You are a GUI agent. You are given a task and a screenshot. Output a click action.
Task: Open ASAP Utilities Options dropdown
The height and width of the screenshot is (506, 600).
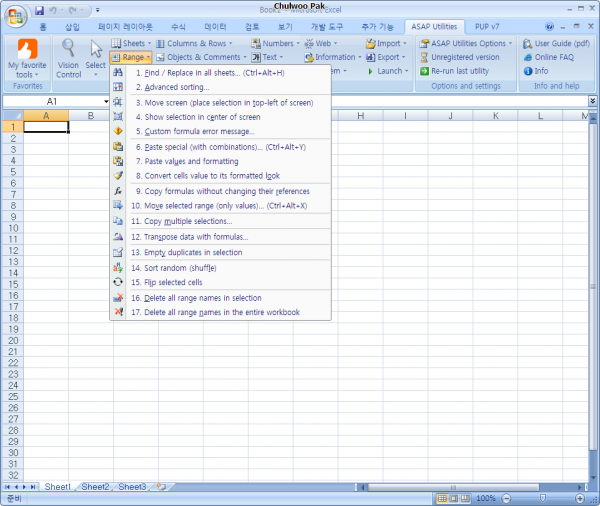(466, 43)
